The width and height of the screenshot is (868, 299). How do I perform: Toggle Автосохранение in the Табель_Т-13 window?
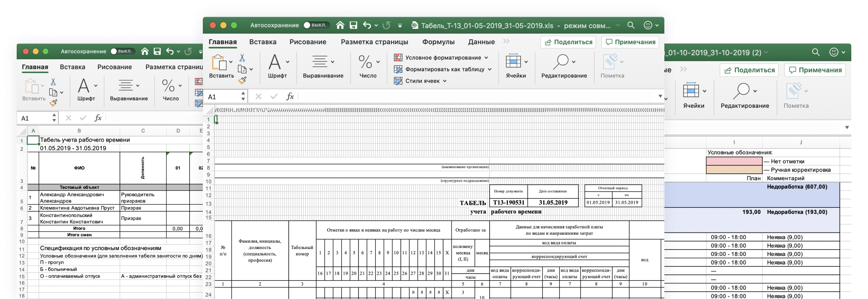click(x=316, y=25)
